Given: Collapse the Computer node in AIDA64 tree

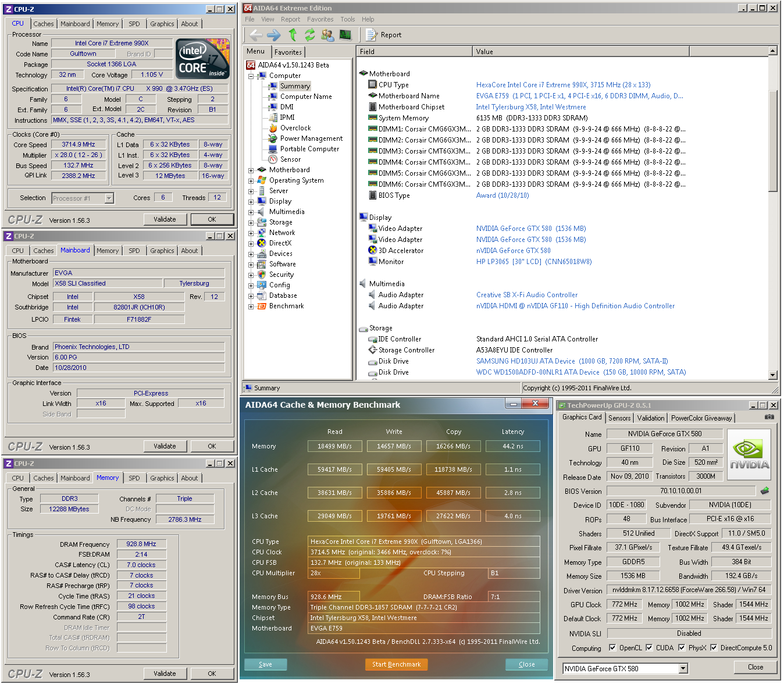Looking at the screenshot, I should [x=251, y=76].
